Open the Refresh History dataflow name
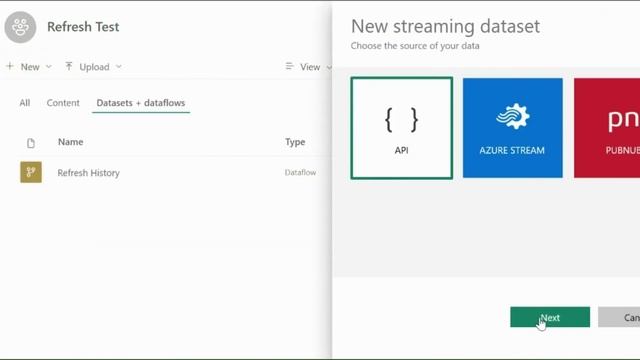640x360 pixels. point(89,173)
